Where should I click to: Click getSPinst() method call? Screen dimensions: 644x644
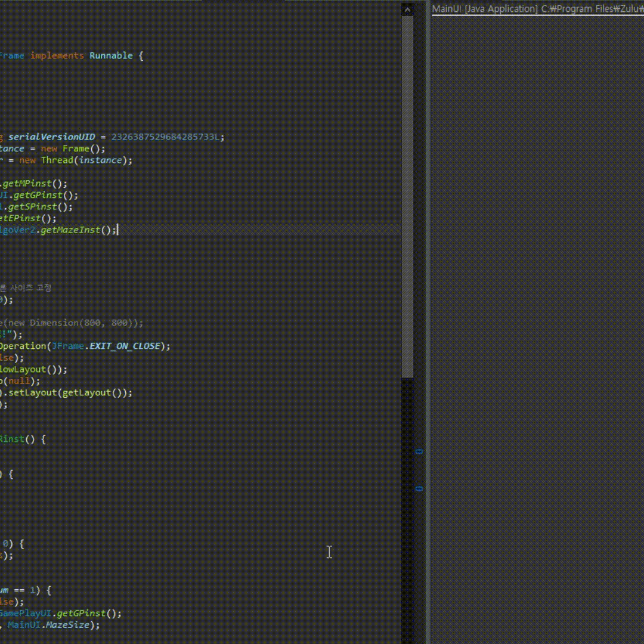39,206
